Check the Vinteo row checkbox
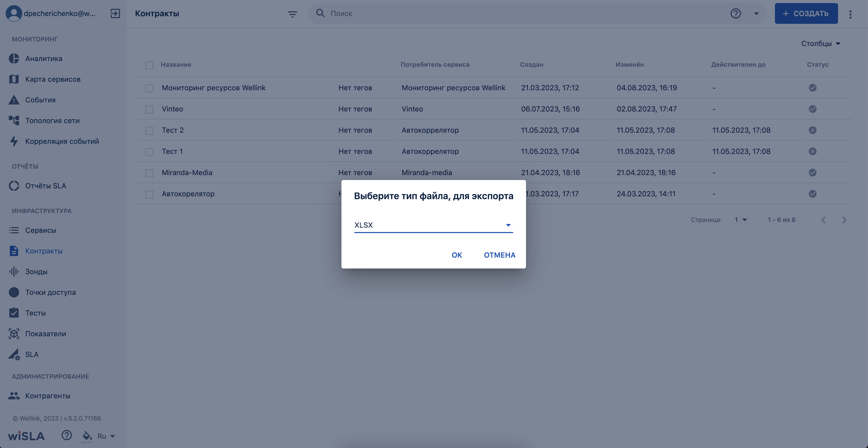 click(x=149, y=110)
